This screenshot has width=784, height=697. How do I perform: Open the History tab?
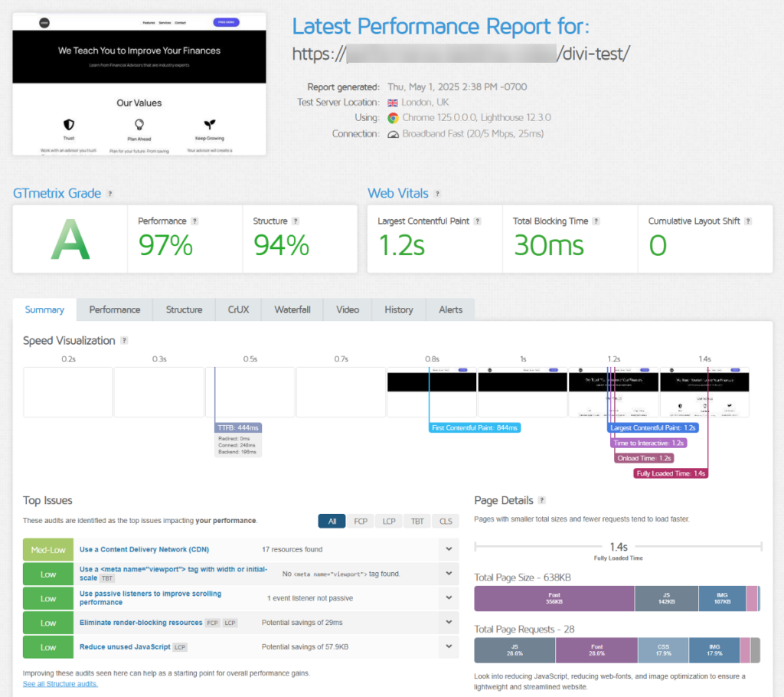click(x=398, y=309)
